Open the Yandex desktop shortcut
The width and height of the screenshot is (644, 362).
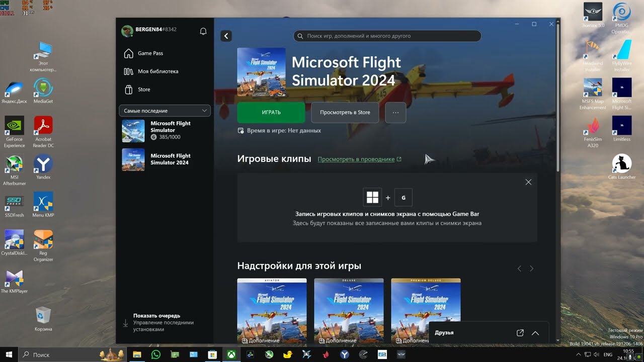tap(43, 167)
